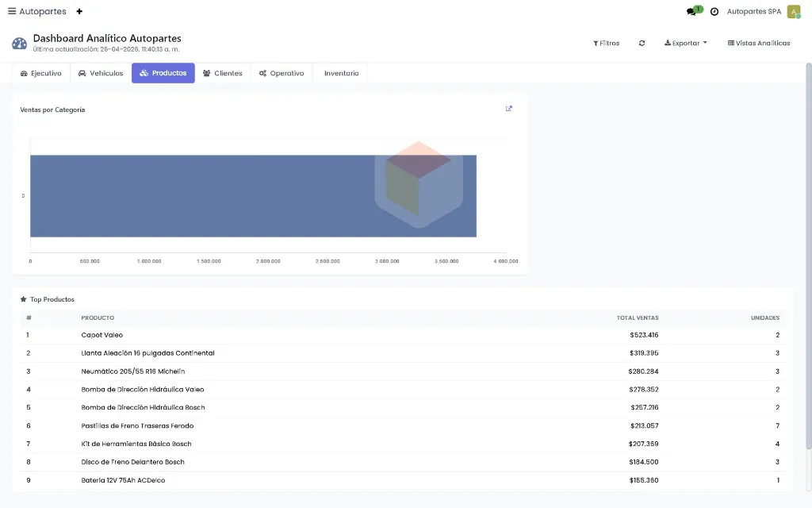
Task: Select Neumático 205/55 R16 Michelin
Action: pos(403,371)
